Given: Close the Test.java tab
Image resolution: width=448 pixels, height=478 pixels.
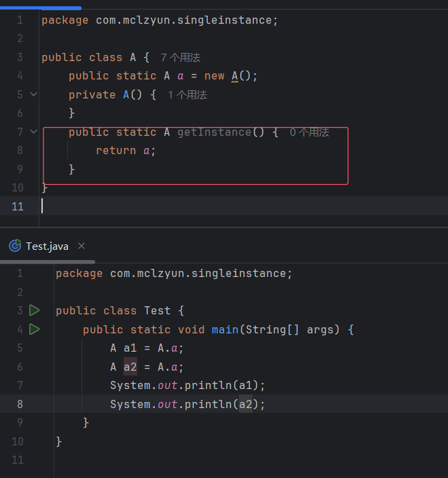Looking at the screenshot, I should click(x=81, y=246).
